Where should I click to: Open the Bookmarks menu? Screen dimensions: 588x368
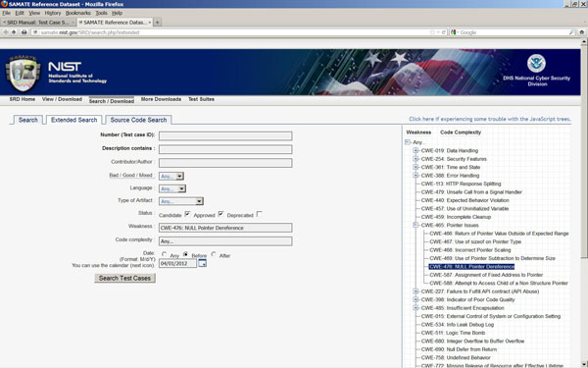click(78, 13)
